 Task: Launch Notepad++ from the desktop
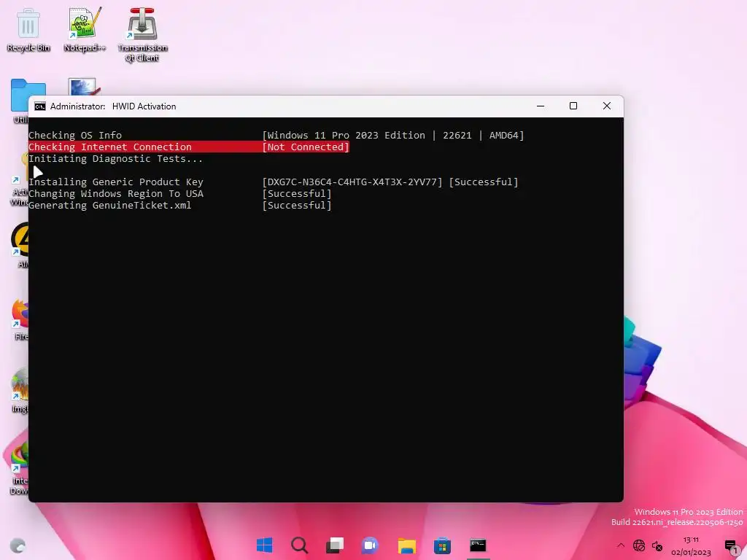85,29
